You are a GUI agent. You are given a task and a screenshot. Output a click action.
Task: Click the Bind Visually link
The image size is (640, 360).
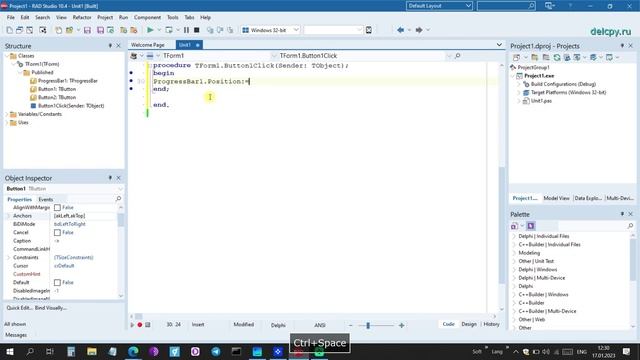click(x=51, y=308)
